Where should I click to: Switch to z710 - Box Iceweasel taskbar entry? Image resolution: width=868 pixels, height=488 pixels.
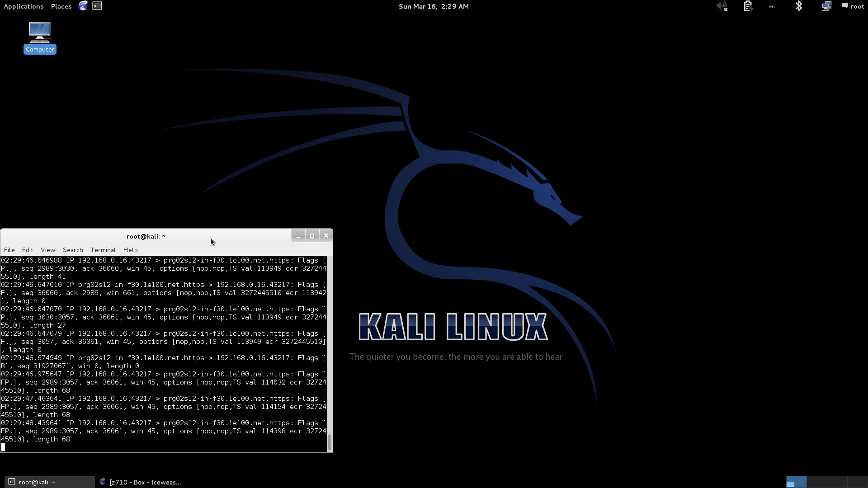141,482
